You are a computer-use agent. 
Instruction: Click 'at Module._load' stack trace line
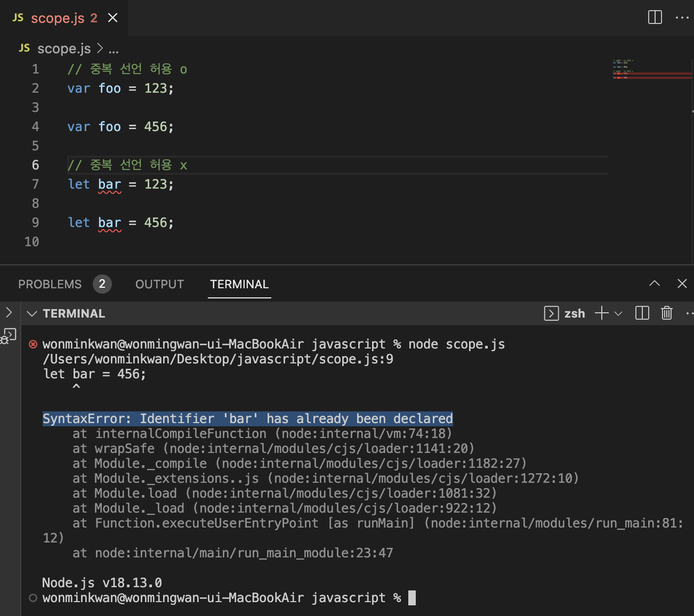pos(285,508)
